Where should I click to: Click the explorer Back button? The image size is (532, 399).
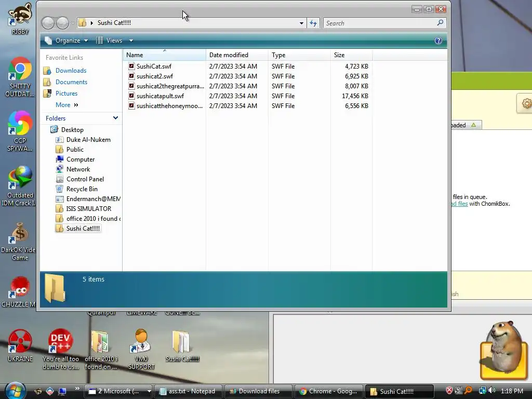tap(48, 23)
